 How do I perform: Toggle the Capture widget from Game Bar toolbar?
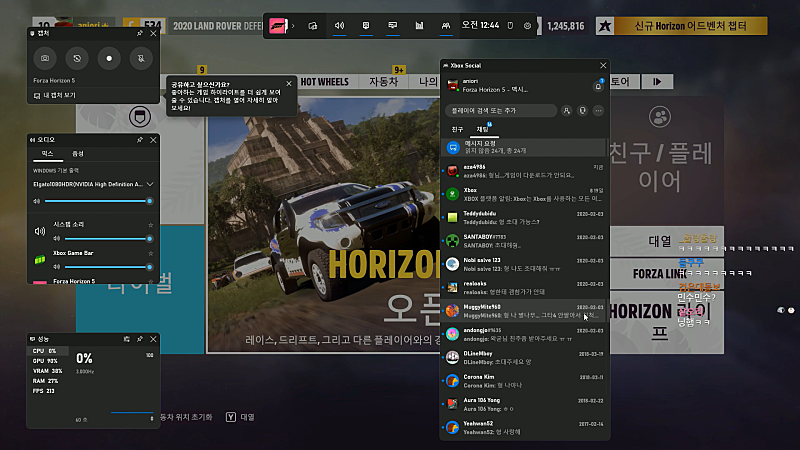[366, 26]
